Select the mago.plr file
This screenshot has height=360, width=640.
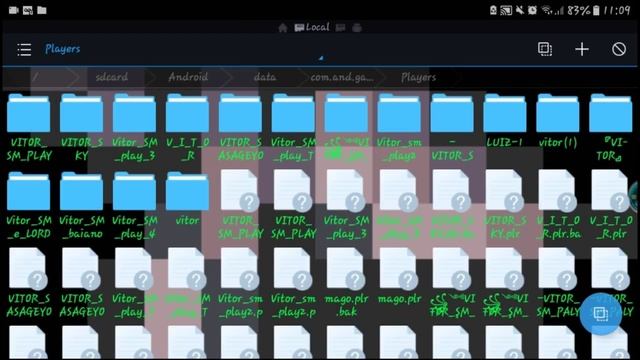pyautogui.click(x=399, y=277)
